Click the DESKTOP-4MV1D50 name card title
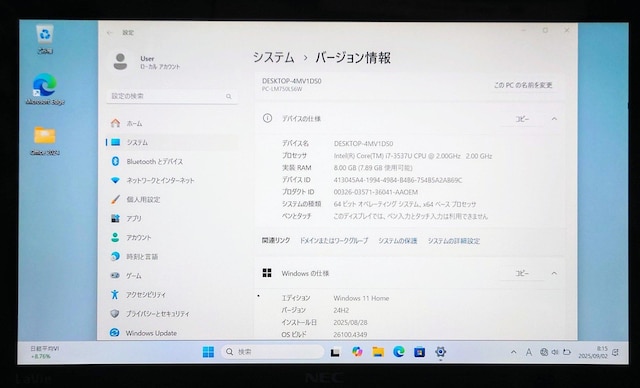 291,81
